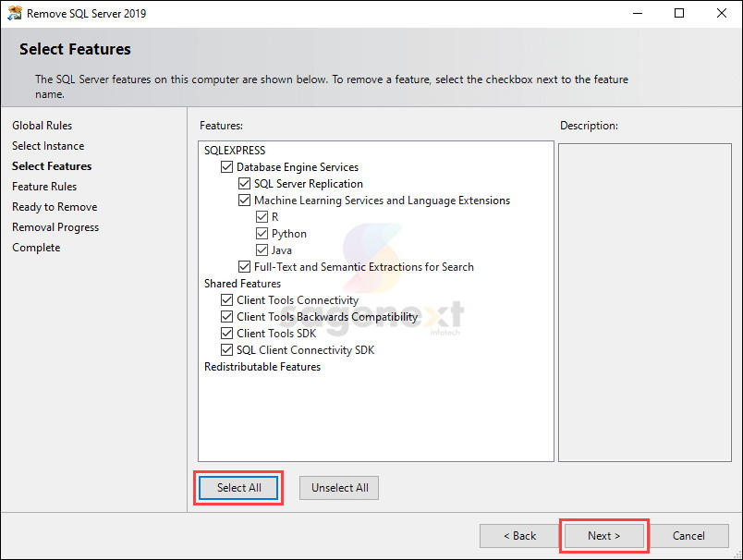Click inside the Description box
The width and height of the screenshot is (743, 560).
pyautogui.click(x=645, y=302)
